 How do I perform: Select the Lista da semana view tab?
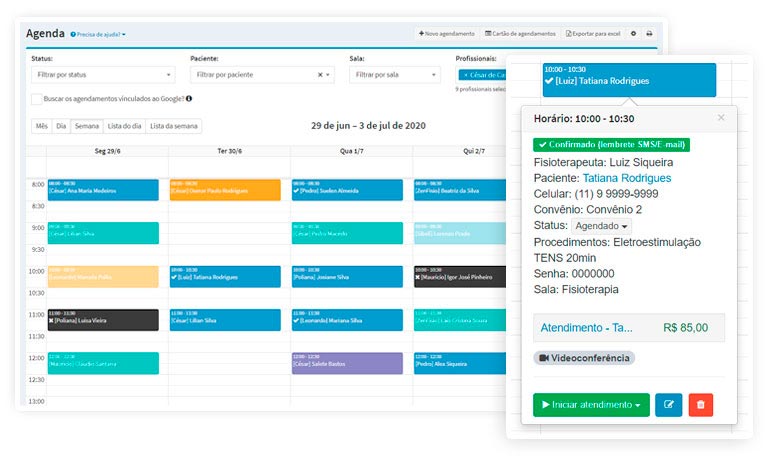tap(174, 126)
